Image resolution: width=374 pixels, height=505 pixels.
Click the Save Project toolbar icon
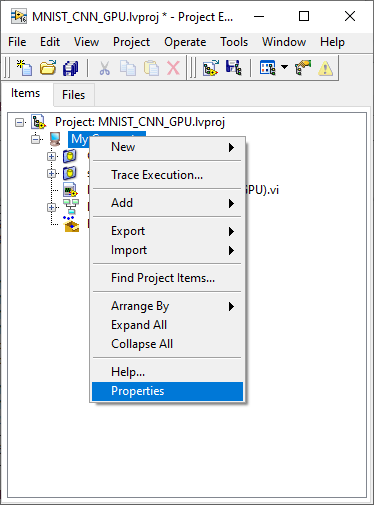point(234,68)
